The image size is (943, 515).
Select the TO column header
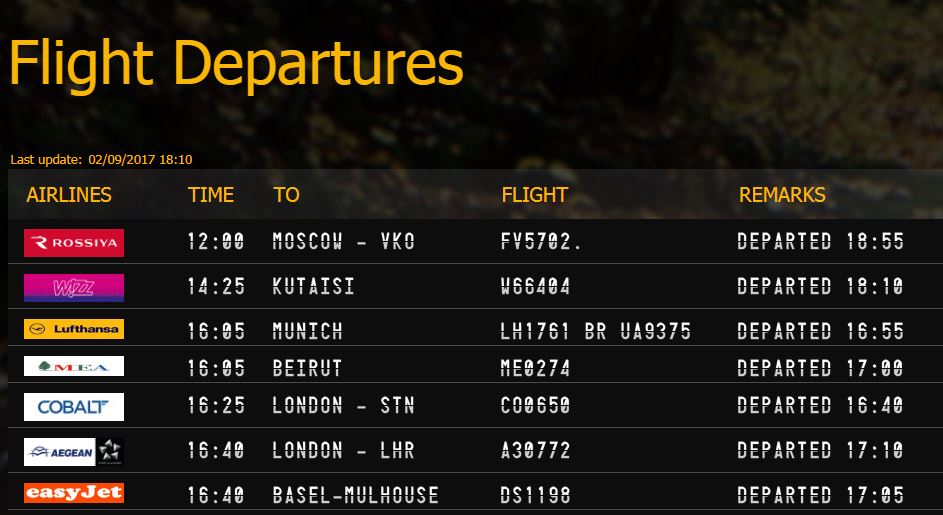286,195
